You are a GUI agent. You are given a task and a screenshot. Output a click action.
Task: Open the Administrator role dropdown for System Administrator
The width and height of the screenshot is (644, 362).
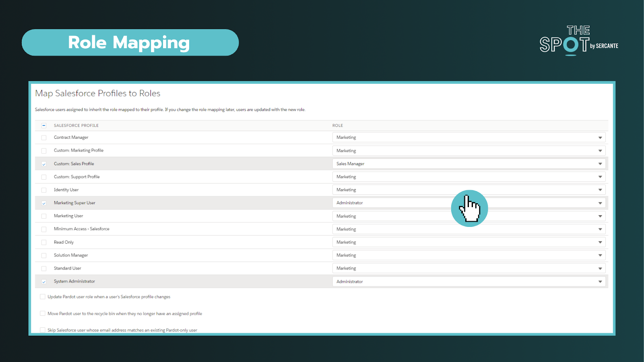(469, 282)
